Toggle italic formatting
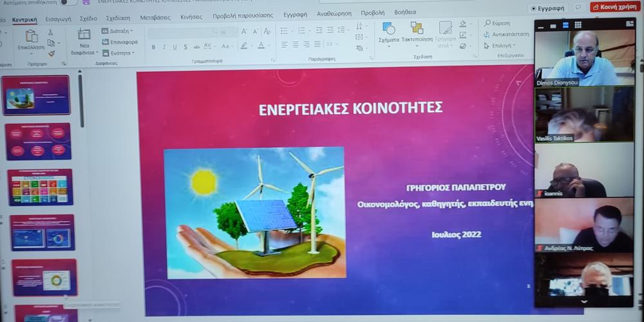Viewport: 644px width, 322px height. tap(164, 47)
